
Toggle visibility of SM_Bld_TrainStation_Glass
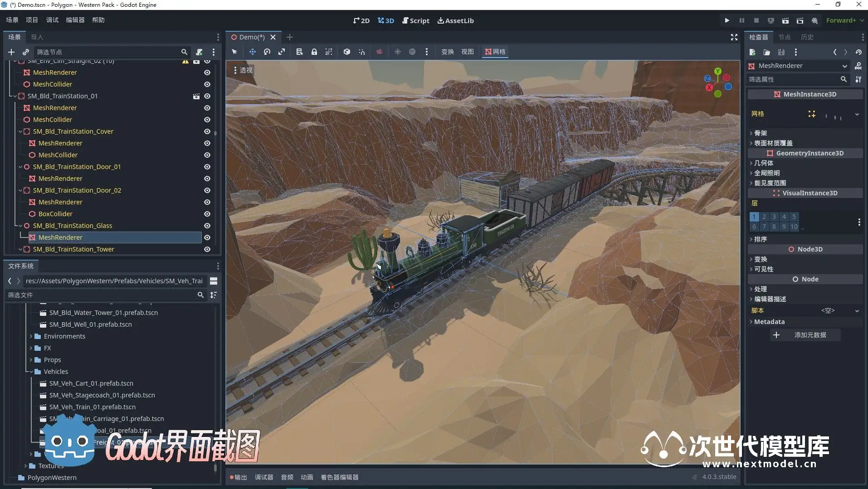tap(207, 226)
